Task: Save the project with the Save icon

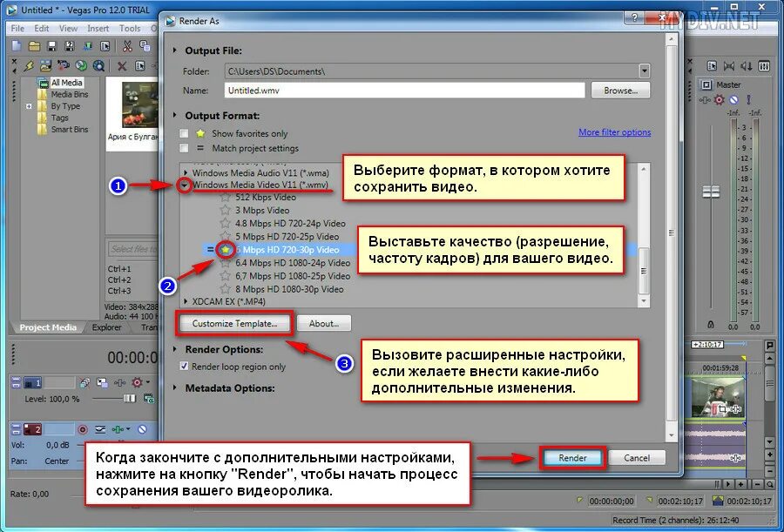Action: pos(51,46)
